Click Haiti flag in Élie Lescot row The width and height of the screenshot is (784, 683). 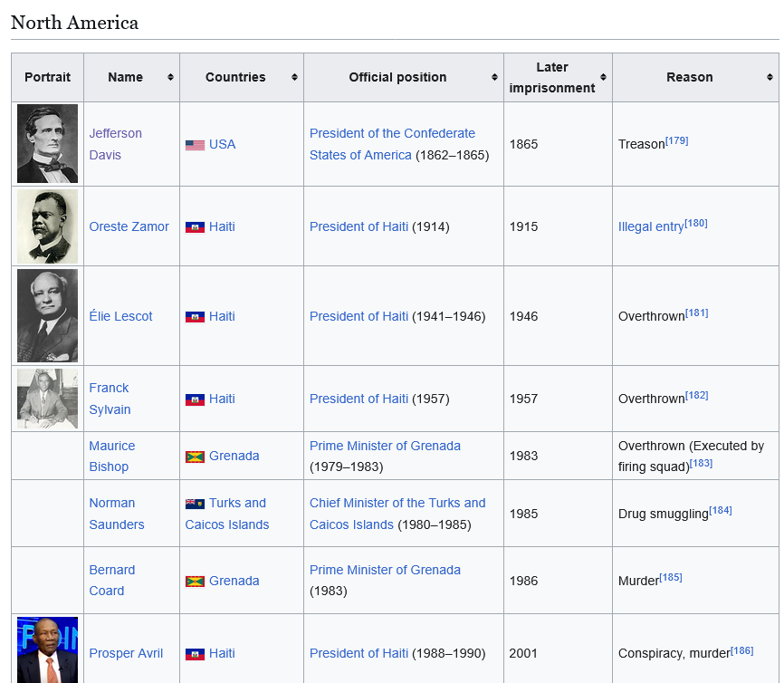pos(195,317)
